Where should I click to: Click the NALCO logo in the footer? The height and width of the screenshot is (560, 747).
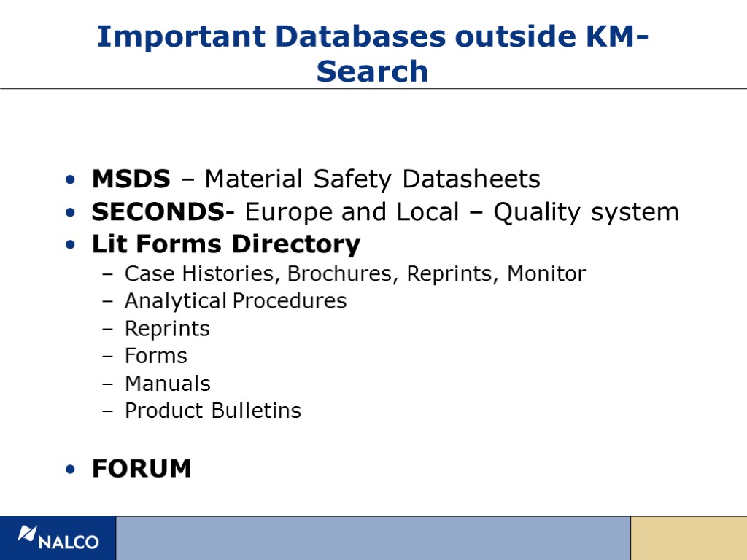[x=58, y=538]
